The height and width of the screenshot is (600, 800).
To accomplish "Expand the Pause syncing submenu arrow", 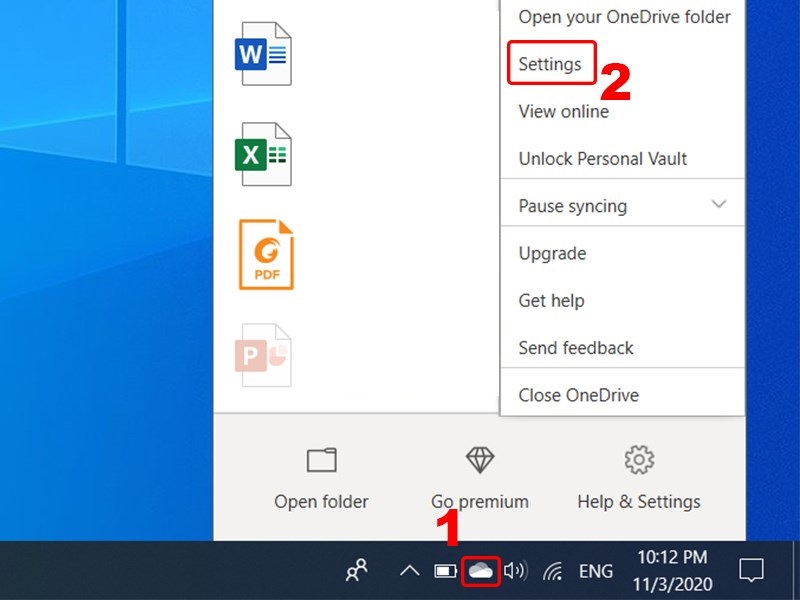I will tap(719, 204).
